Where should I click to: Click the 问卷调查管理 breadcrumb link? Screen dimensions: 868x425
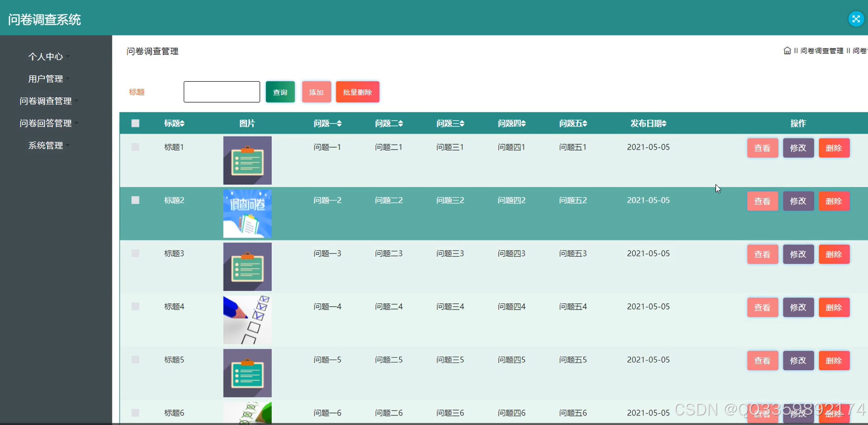click(822, 50)
